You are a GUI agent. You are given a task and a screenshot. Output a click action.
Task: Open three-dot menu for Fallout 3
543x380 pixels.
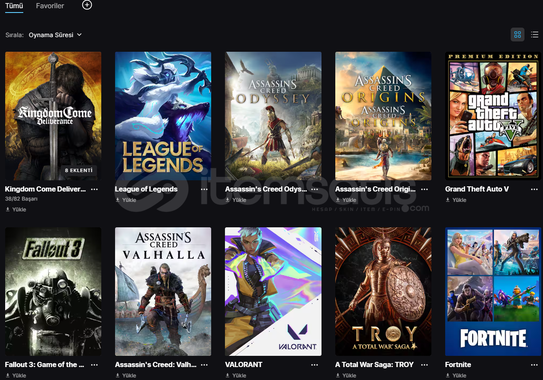[x=94, y=365]
